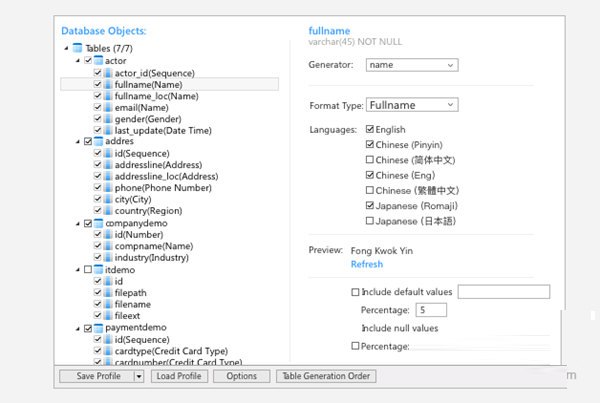Viewport: 600px width, 403px height.
Task: Click the fullname_loc column icon
Action: (x=108, y=96)
